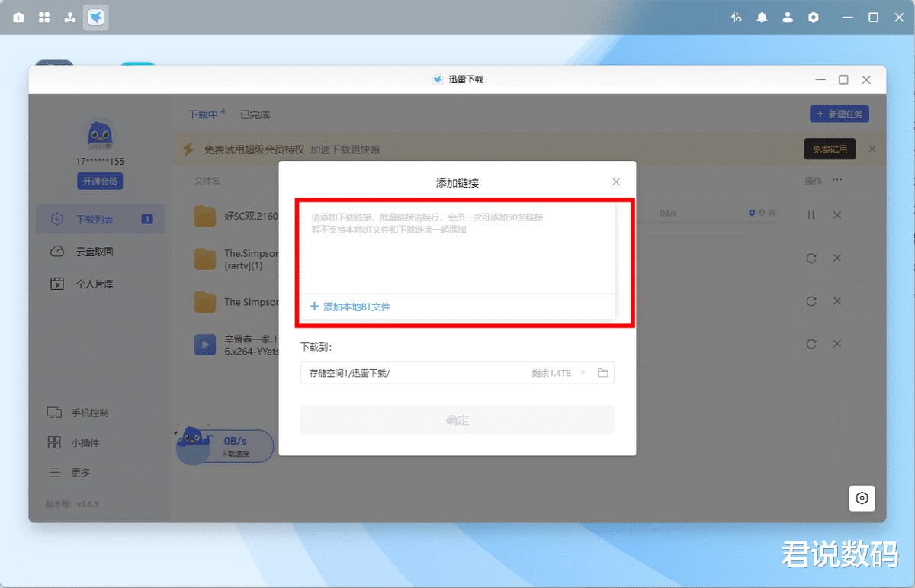This screenshot has width=915, height=588.
Task: Select 下载列表 in the sidebar
Action: coord(100,219)
